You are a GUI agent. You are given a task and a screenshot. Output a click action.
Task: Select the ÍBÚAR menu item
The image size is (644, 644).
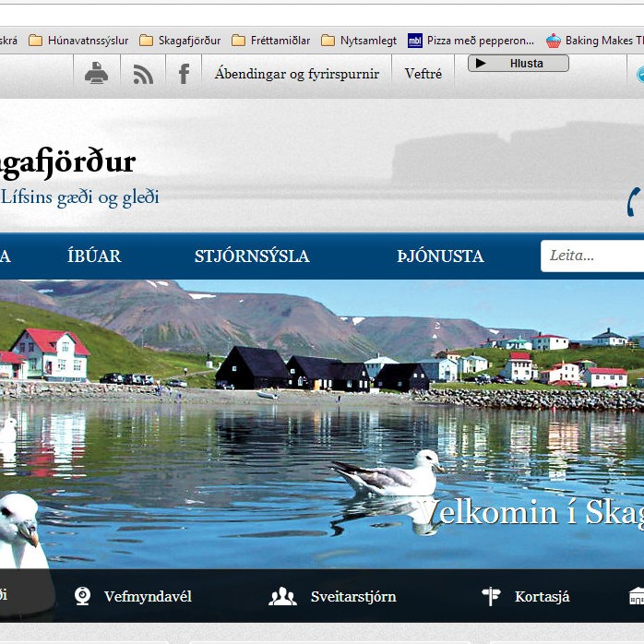click(94, 256)
